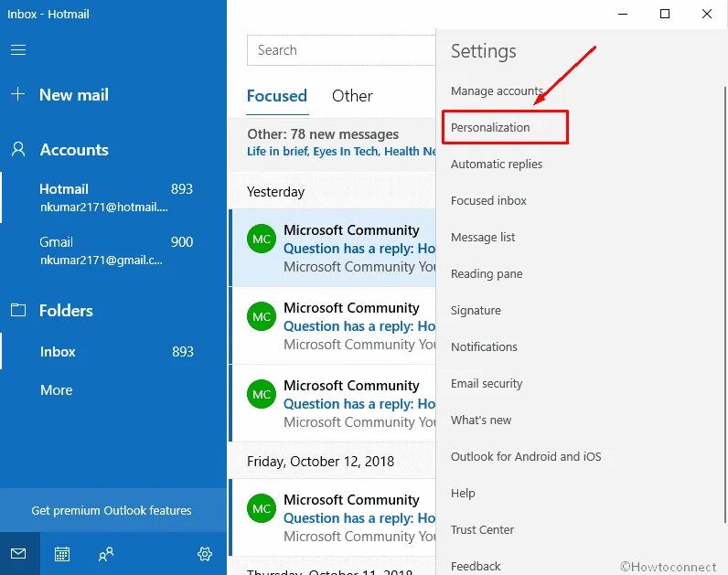Open Feedback in Settings
The image size is (728, 575).
476,566
